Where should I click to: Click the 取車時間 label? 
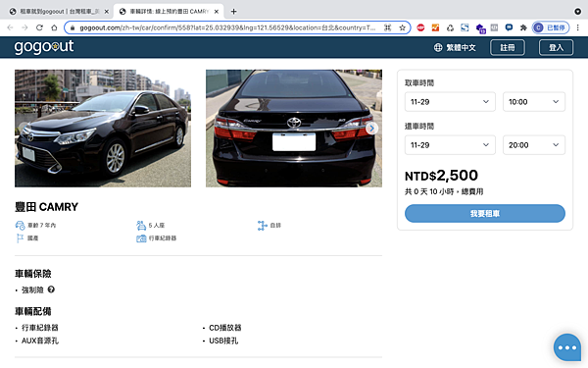(419, 83)
